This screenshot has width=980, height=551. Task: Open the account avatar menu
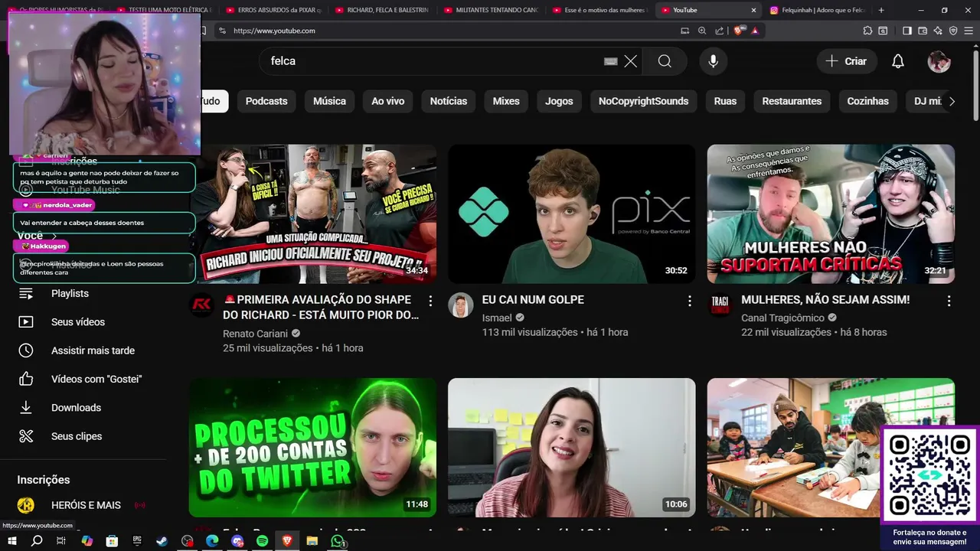point(939,61)
